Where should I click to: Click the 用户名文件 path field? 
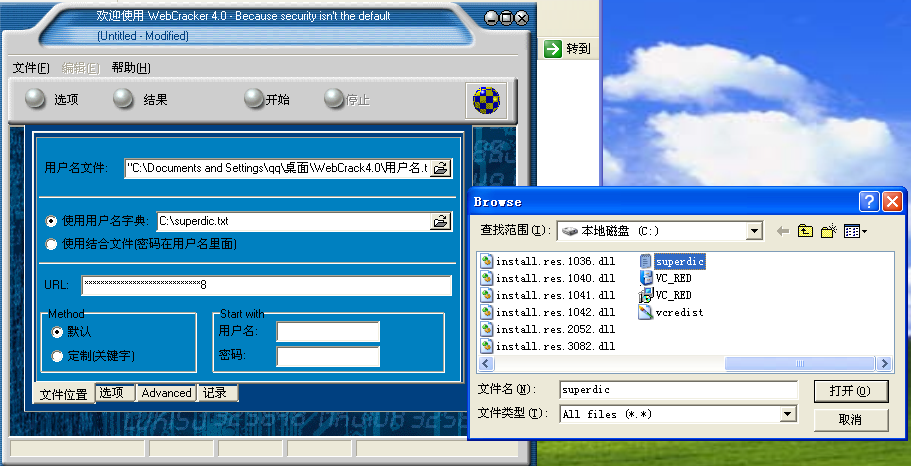tap(277, 169)
